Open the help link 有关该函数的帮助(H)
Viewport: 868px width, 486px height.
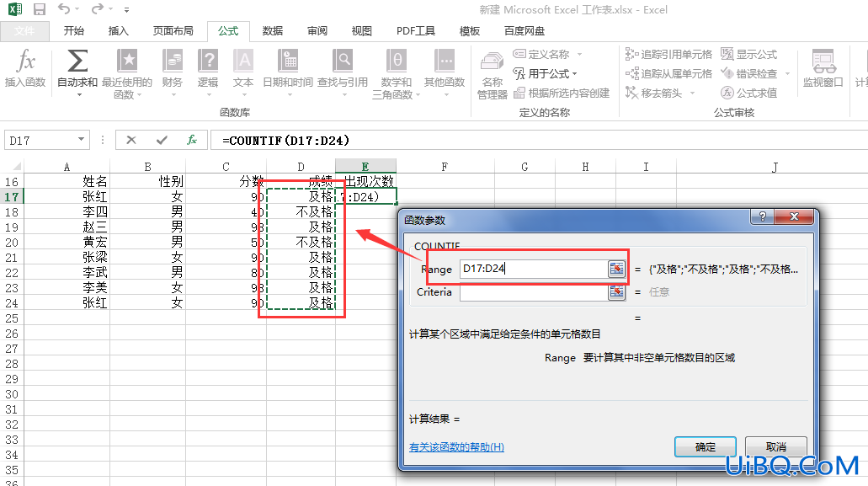click(x=456, y=446)
